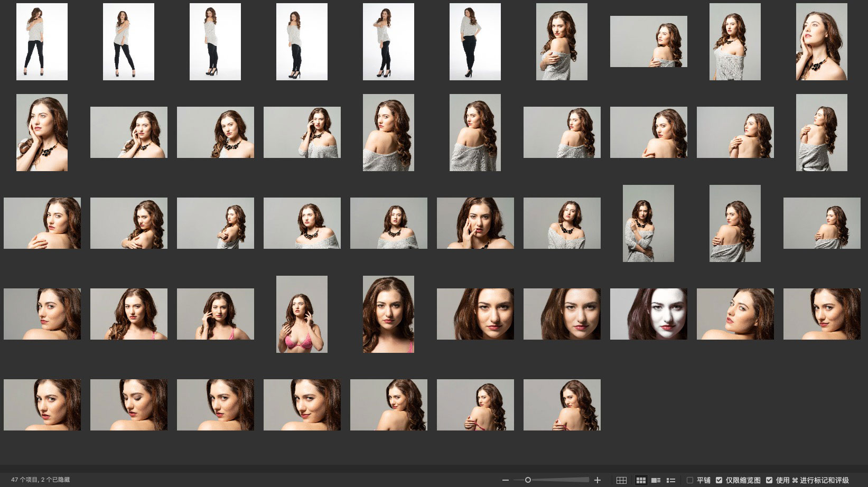Select the first thumbnail in the bottom row

click(x=42, y=405)
